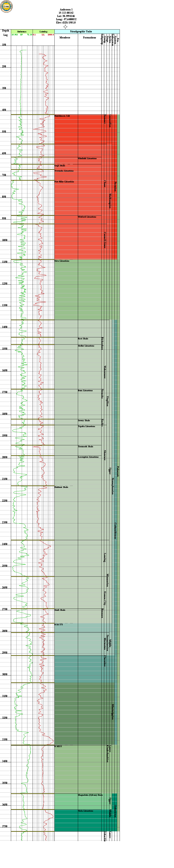Click the 'Hutchinson Salt' member label
The height and width of the screenshot is (868, 174).
[x=62, y=116]
